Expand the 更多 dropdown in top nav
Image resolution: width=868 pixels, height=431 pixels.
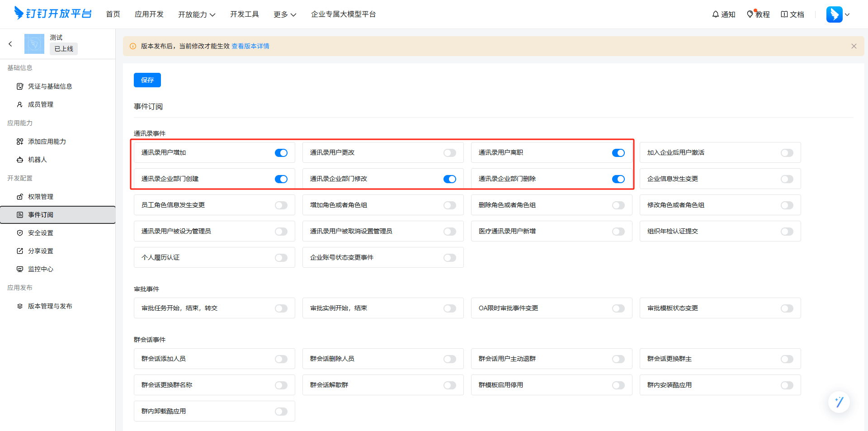[285, 14]
